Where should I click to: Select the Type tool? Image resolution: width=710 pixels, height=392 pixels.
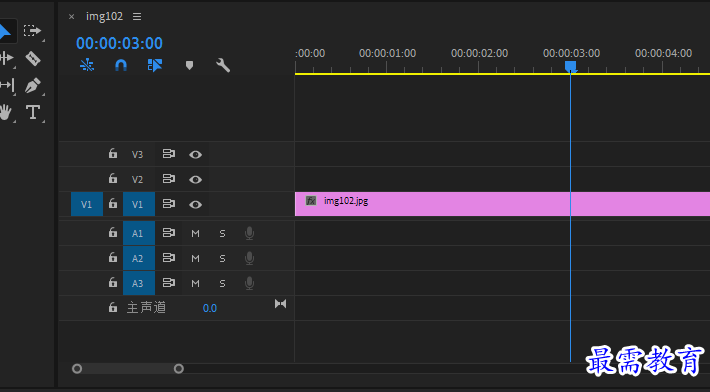tap(33, 112)
